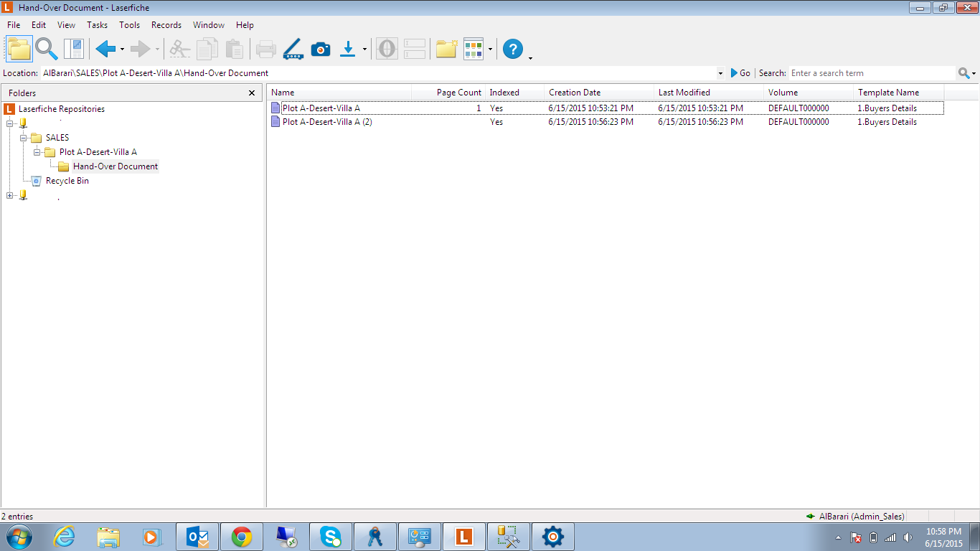Click the grayed fields form icon

pyautogui.click(x=415, y=49)
